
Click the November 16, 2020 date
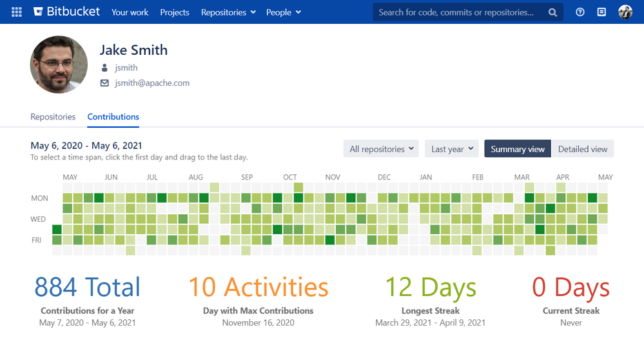tap(259, 323)
